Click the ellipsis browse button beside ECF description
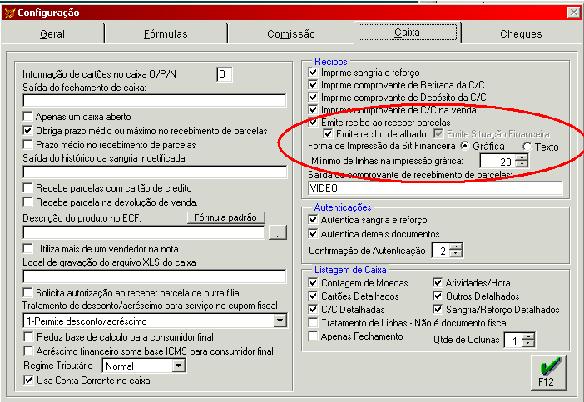The height and width of the screenshot is (402, 584). (277, 232)
